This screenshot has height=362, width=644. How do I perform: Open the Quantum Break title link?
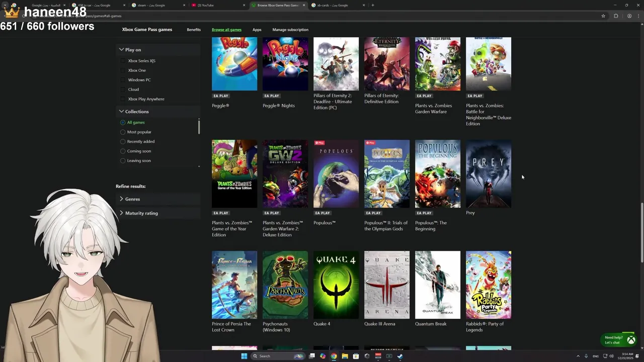click(x=431, y=324)
